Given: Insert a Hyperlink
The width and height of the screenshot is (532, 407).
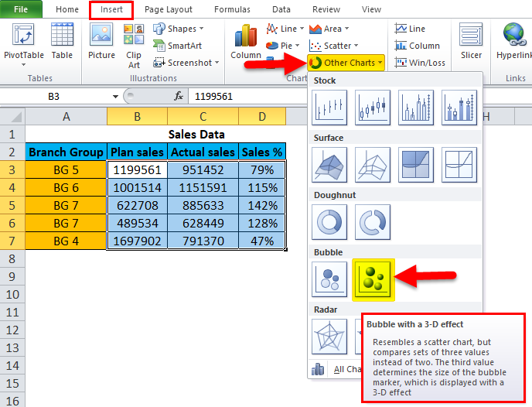Looking at the screenshot, I should (x=514, y=41).
